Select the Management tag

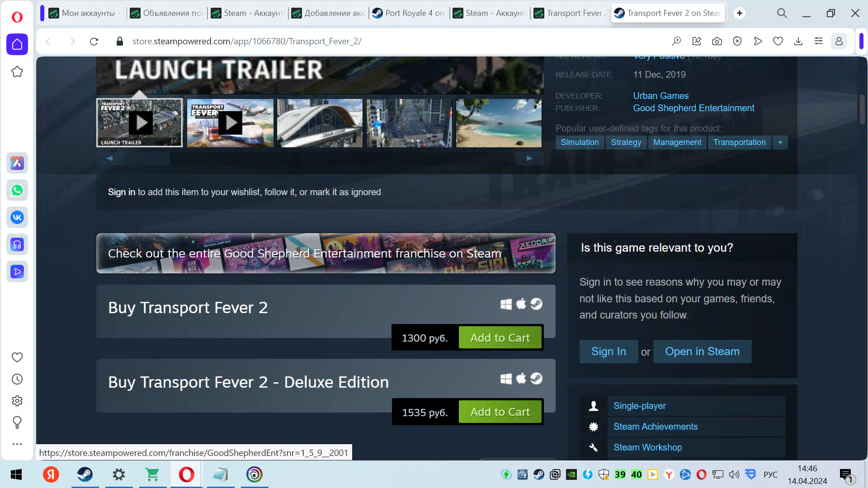coord(677,142)
